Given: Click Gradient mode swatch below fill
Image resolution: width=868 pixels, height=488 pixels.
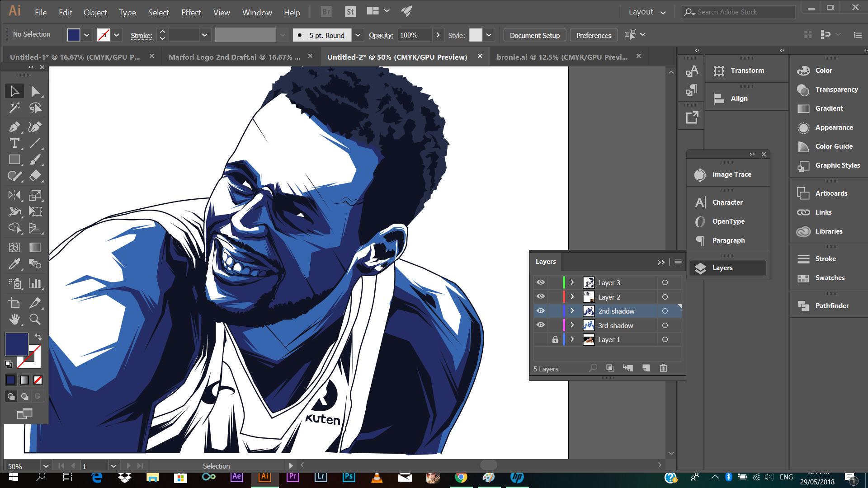Looking at the screenshot, I should 24,380.
